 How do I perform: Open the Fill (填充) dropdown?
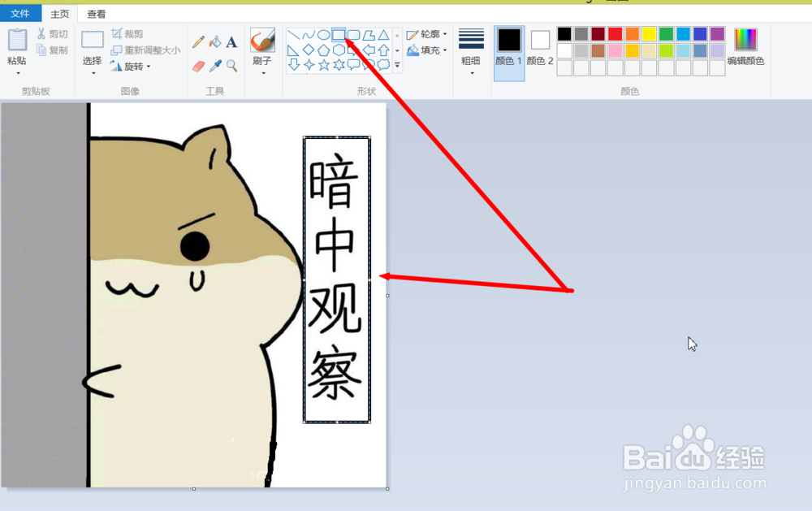coord(427,50)
